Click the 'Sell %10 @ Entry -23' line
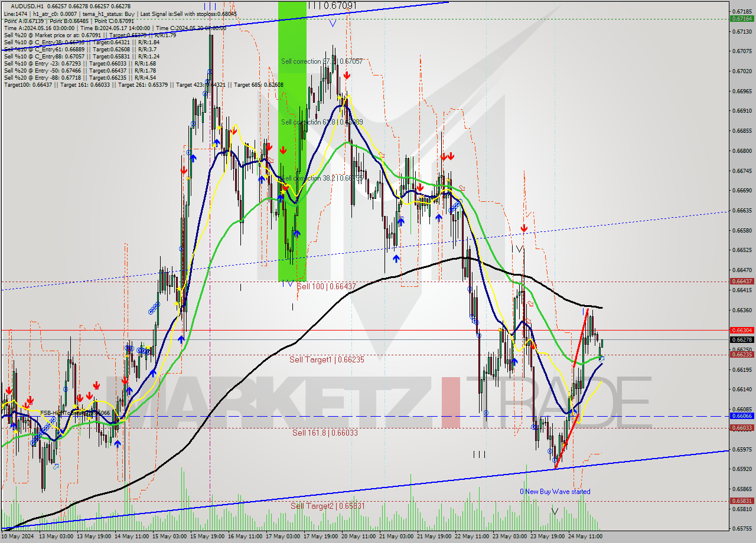 80,63
